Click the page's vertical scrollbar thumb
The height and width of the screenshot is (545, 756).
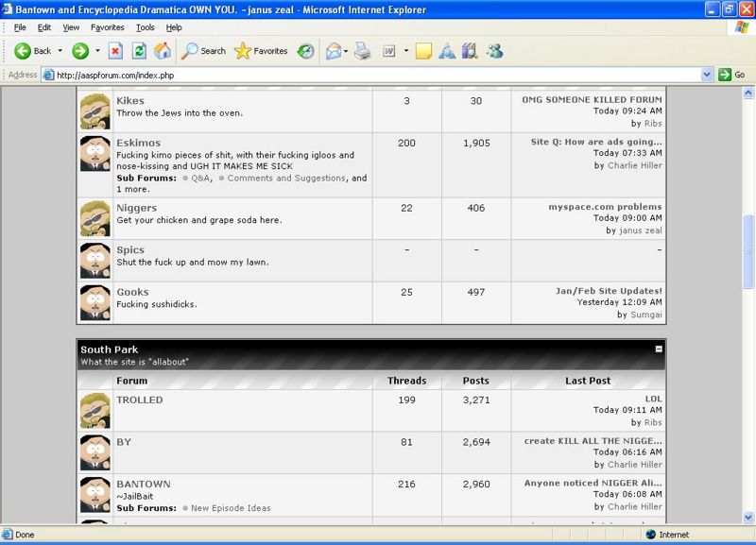pos(748,246)
